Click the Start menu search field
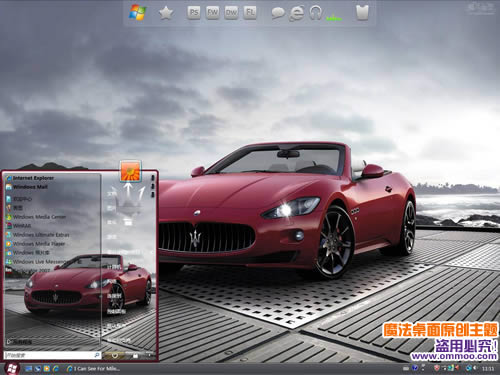The height and width of the screenshot is (375, 500). click(x=52, y=355)
